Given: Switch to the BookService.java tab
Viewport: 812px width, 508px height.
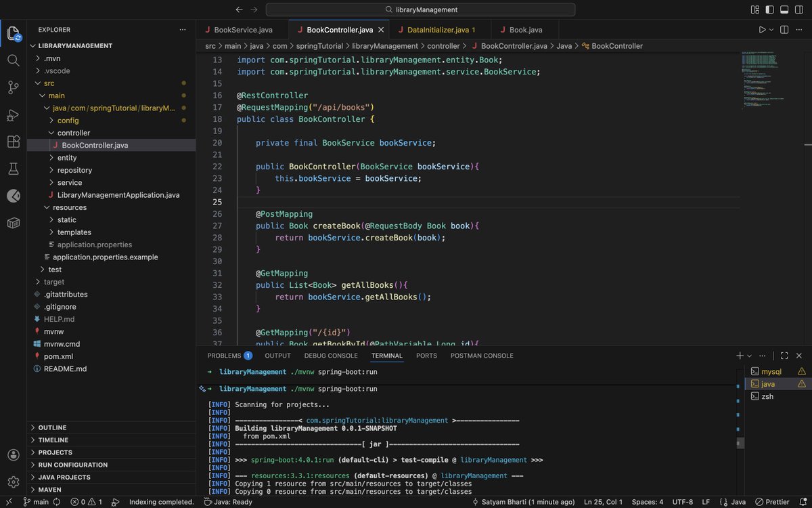Looking at the screenshot, I should coord(242,30).
